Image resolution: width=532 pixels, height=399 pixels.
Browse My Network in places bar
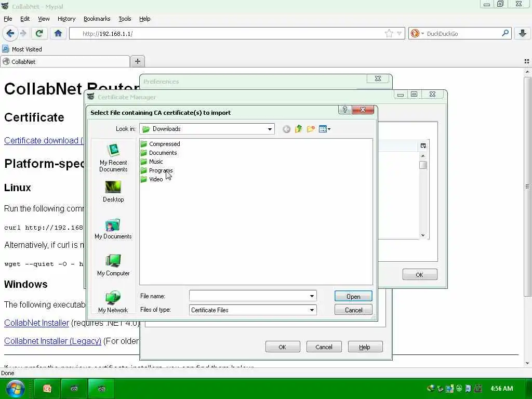(x=113, y=302)
